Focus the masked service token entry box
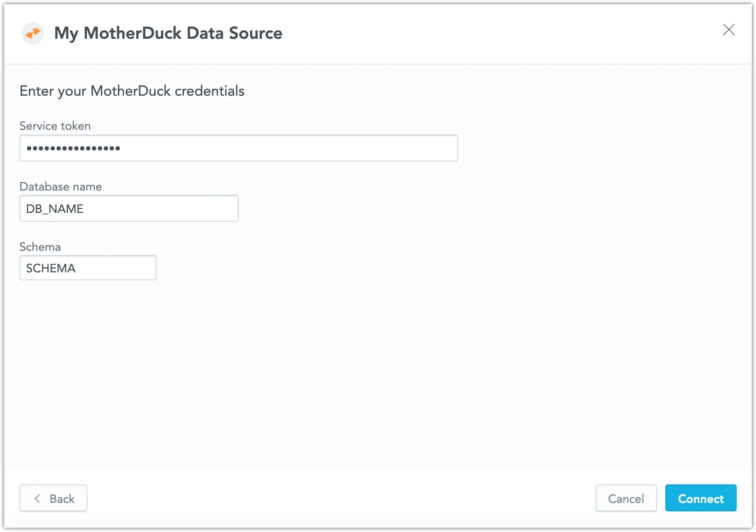 pyautogui.click(x=238, y=148)
